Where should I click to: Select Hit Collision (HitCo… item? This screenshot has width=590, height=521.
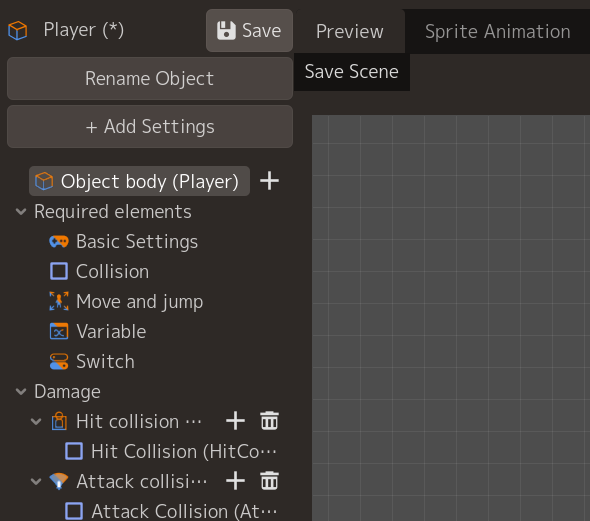coord(184,451)
